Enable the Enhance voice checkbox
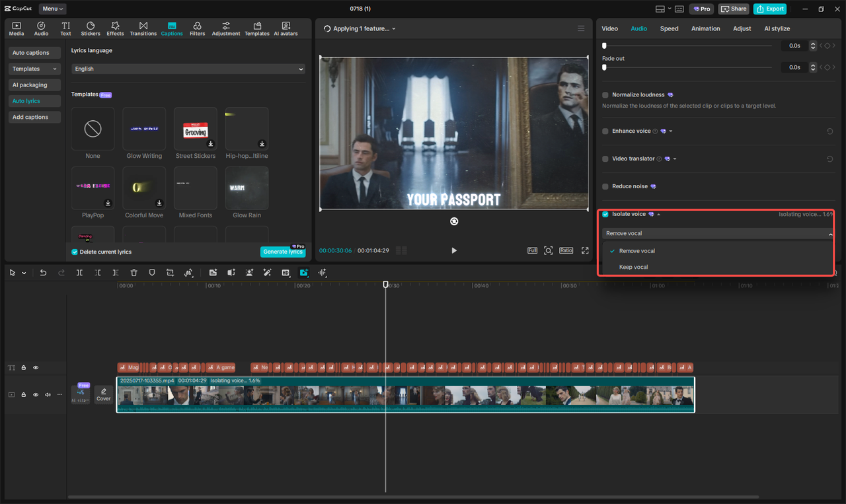 (605, 131)
